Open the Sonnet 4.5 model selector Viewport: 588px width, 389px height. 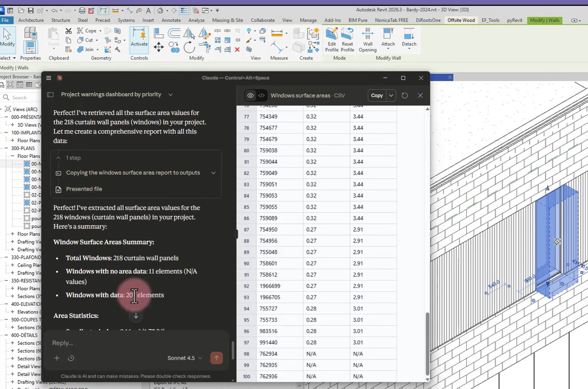185,358
